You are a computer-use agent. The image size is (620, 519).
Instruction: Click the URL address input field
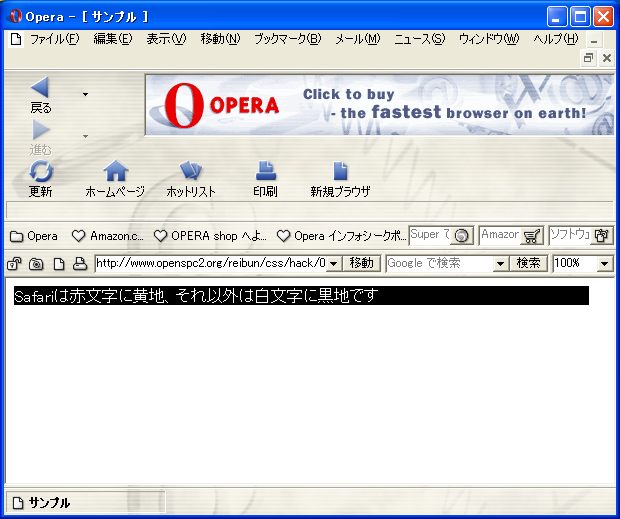pos(211,263)
